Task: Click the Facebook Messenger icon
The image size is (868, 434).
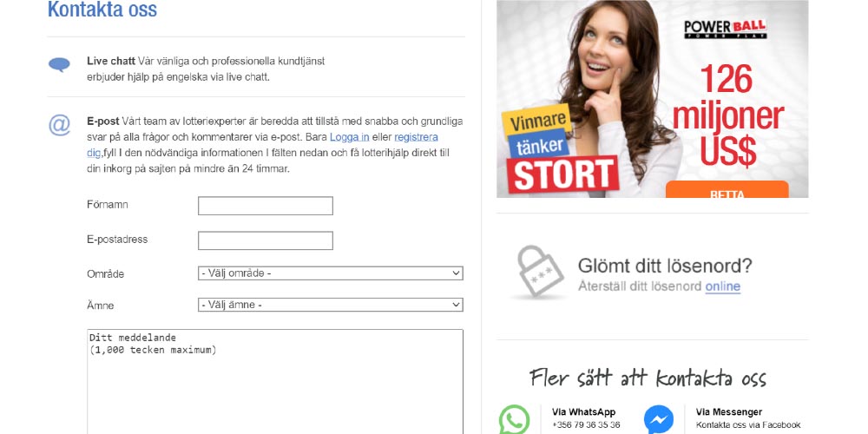Action: pos(659,420)
